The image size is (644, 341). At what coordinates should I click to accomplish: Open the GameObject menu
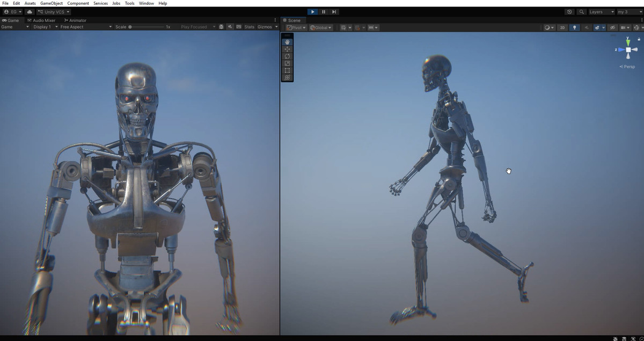pyautogui.click(x=52, y=3)
